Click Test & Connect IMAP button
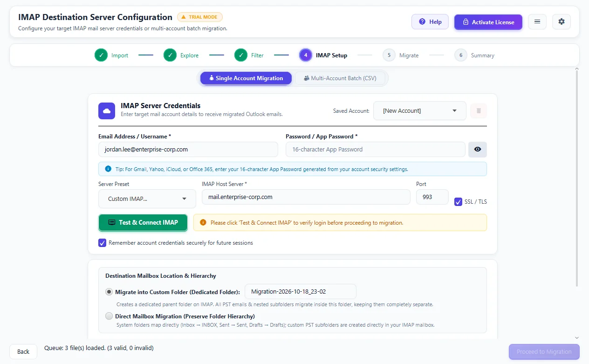Image resolution: width=589 pixels, height=364 pixels. pos(143,223)
